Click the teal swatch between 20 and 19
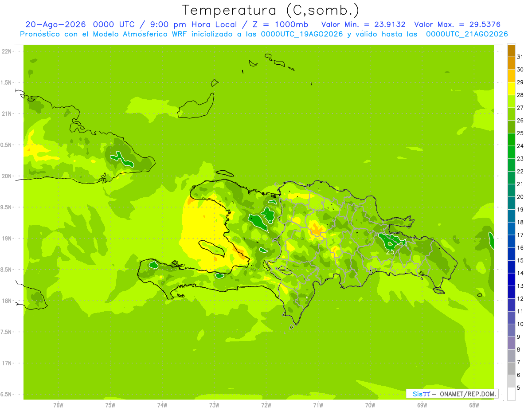This screenshot has width=532, height=411. [511, 204]
